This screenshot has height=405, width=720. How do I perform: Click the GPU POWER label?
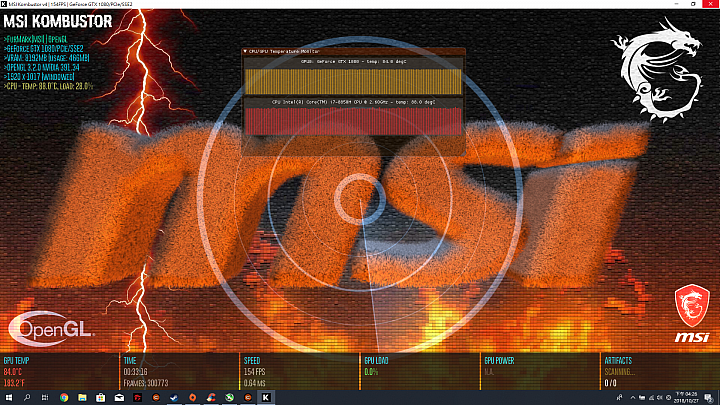click(x=499, y=361)
